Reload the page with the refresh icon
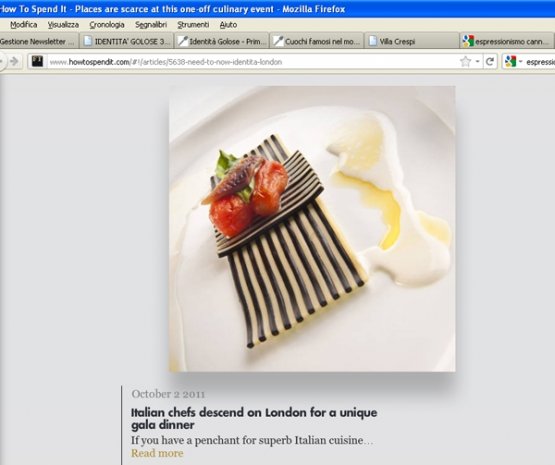This screenshot has width=555, height=465. pos(490,62)
